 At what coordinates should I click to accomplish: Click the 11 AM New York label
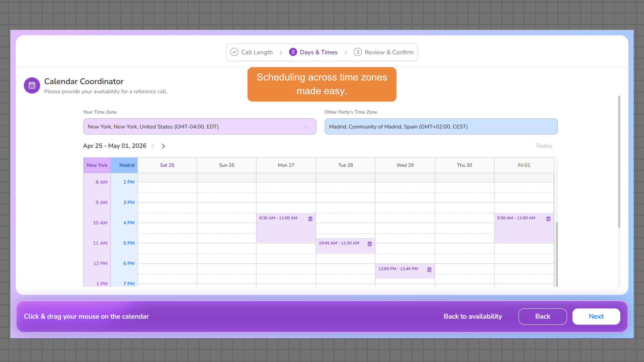(100, 243)
